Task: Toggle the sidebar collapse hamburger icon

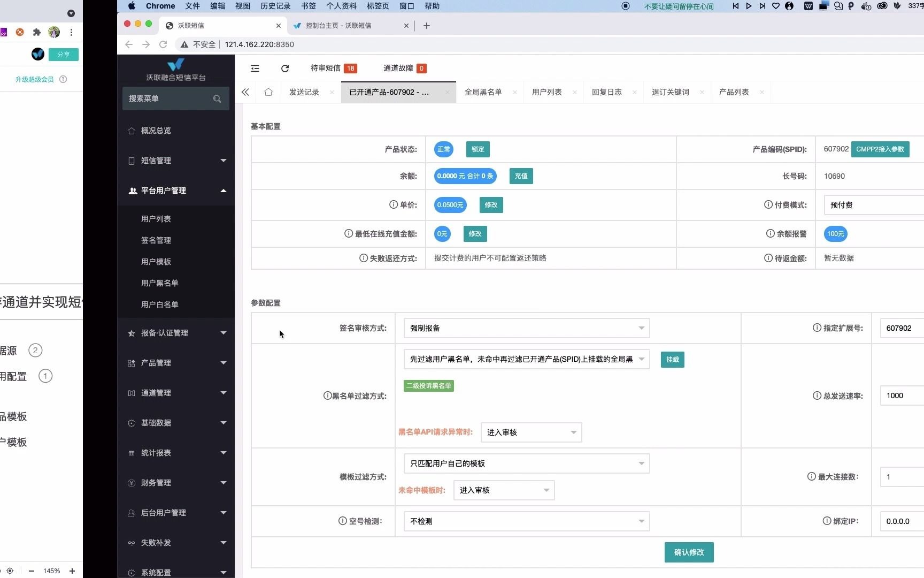Action: [x=255, y=69]
